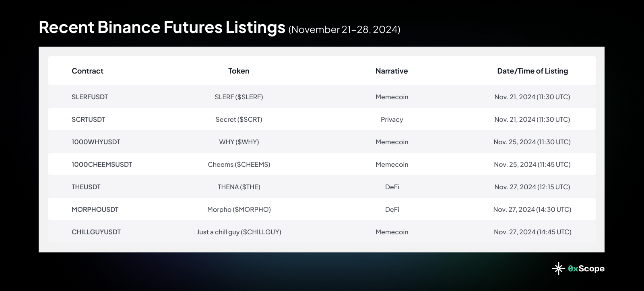Select the Token column header
This screenshot has height=291, width=644.
coord(239,71)
